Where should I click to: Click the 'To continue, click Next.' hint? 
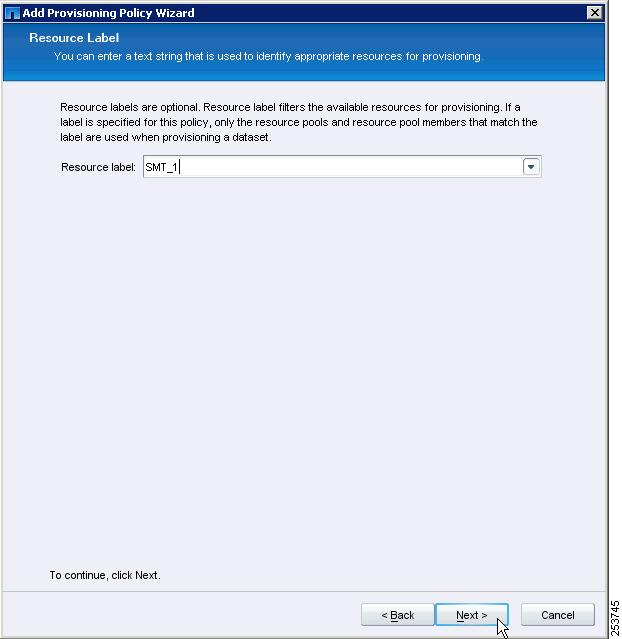pyautogui.click(x=105, y=575)
